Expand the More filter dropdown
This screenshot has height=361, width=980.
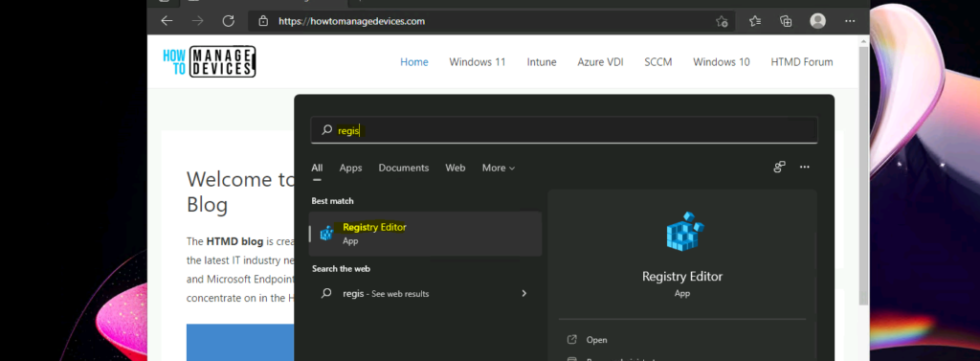tap(498, 168)
